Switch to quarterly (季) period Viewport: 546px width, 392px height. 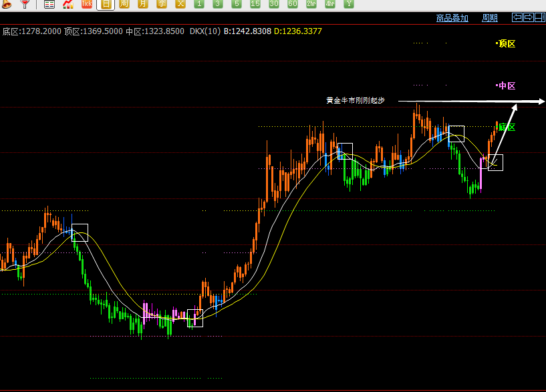pyautogui.click(x=162, y=4)
